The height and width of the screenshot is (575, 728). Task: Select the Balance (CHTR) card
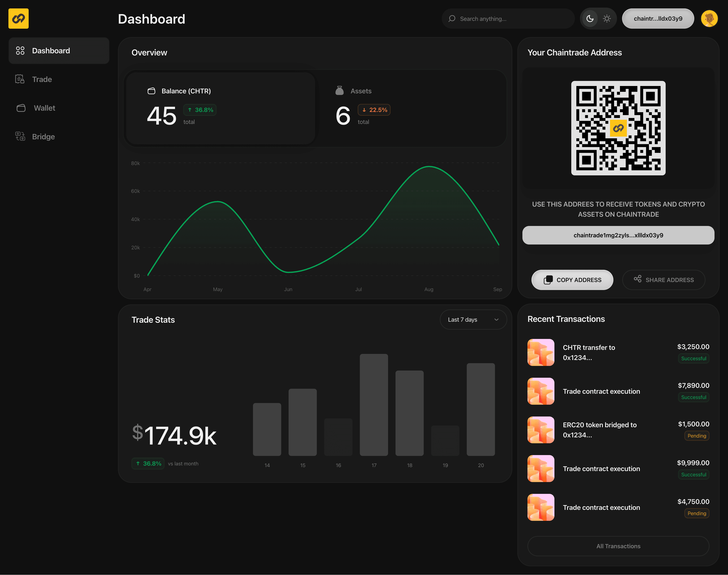(x=221, y=108)
